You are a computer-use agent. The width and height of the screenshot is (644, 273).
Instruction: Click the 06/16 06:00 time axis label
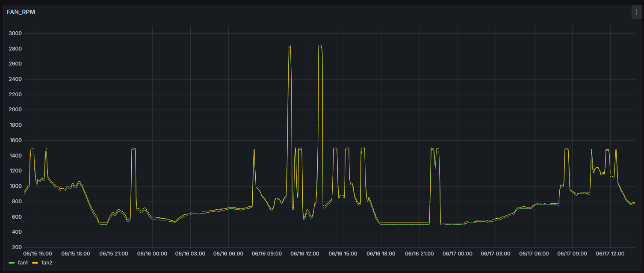point(228,254)
